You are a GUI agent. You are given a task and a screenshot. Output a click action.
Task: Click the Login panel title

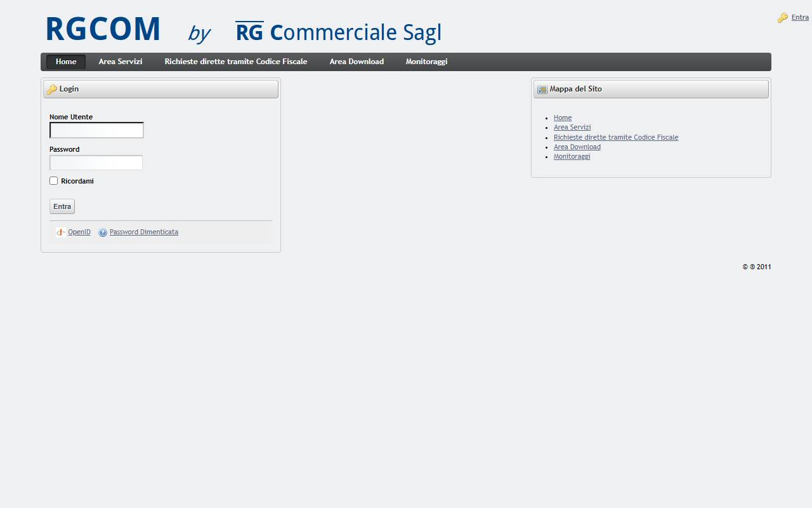(69, 89)
